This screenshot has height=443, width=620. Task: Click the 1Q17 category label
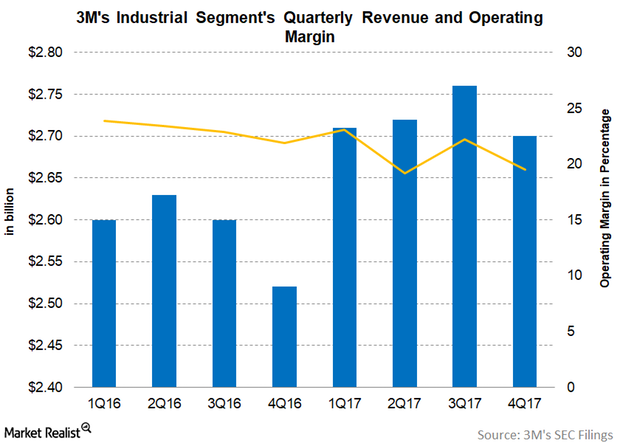[x=344, y=404]
